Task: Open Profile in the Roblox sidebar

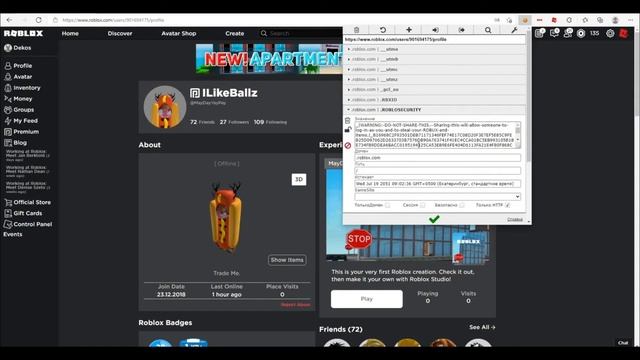Action: [18, 66]
